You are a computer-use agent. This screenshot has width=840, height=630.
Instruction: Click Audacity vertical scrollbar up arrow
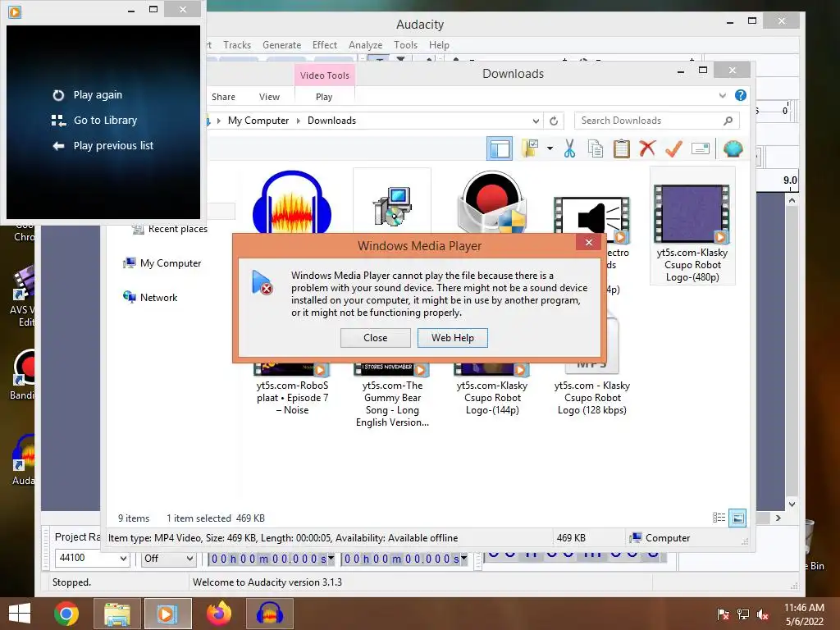[x=792, y=200]
